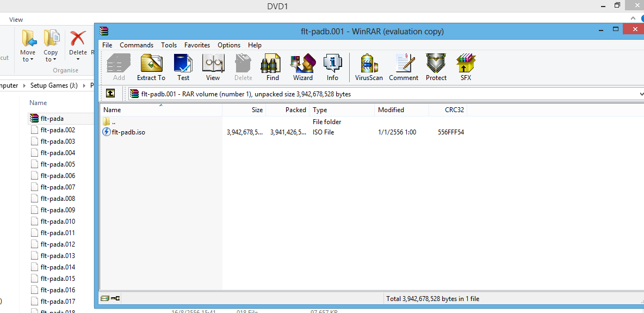Select flt-pada.011 in Explorer
This screenshot has width=644, height=313.
point(53,233)
